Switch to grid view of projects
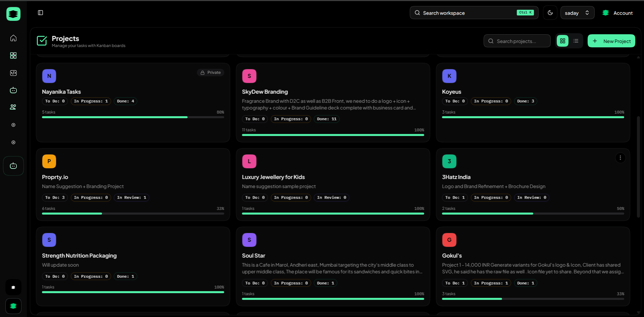This screenshot has width=644, height=317. [x=563, y=41]
